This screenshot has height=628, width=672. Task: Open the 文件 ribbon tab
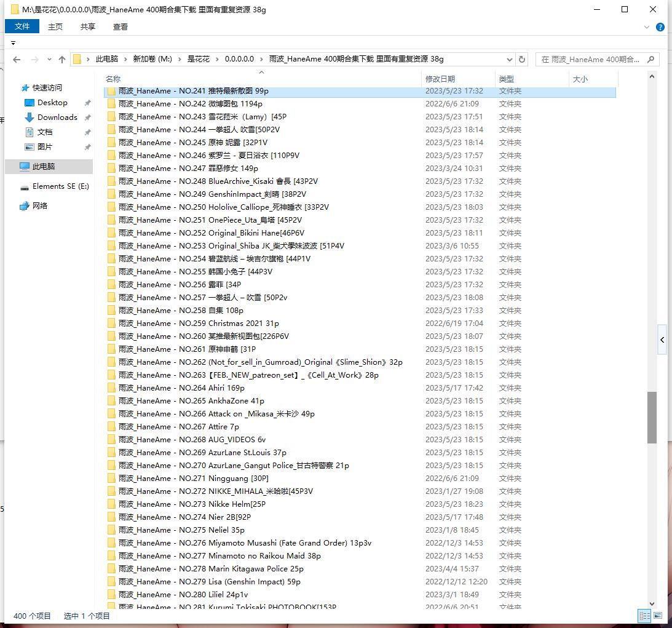(x=22, y=26)
